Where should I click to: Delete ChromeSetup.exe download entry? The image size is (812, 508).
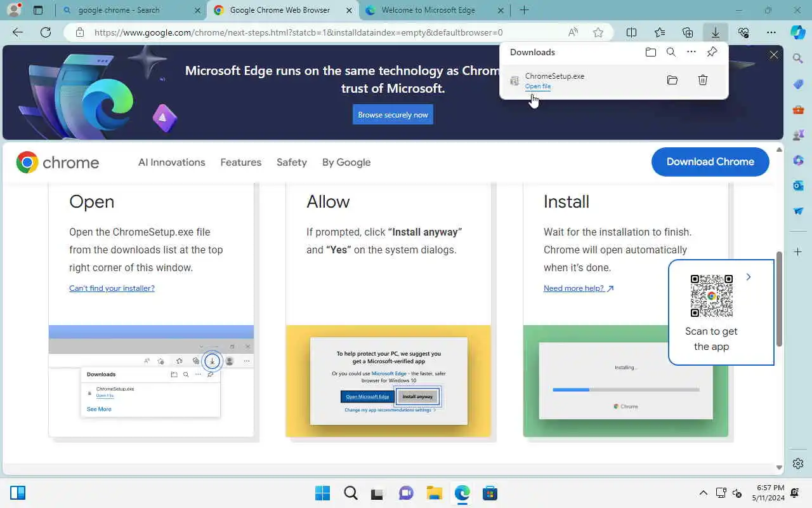(x=703, y=80)
